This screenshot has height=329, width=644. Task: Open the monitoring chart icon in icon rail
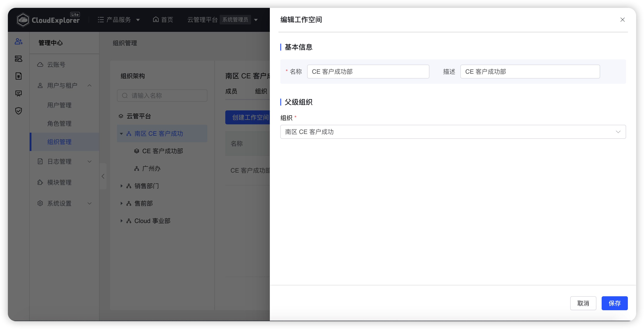(x=19, y=93)
